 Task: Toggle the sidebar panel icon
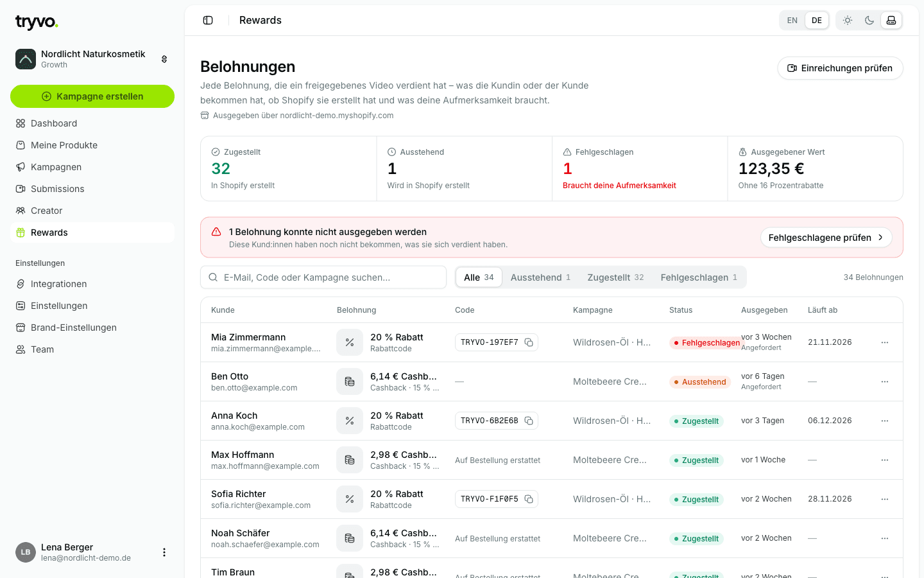tap(208, 21)
